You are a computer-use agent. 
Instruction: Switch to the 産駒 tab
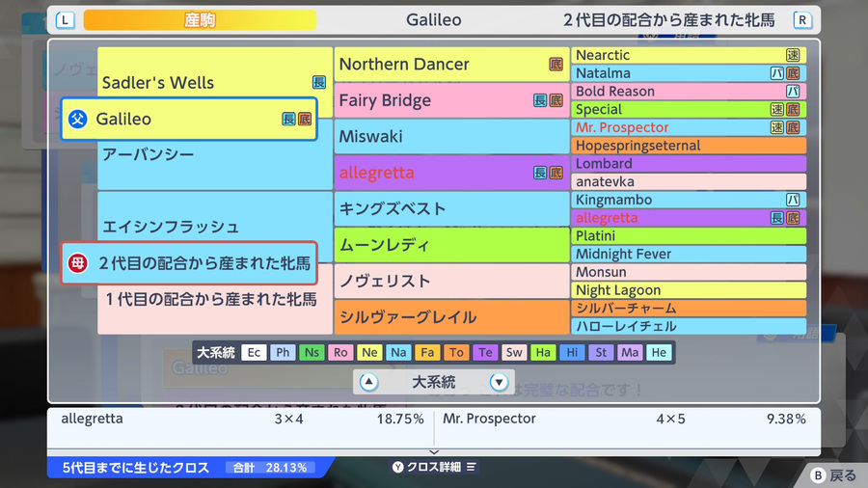click(200, 20)
